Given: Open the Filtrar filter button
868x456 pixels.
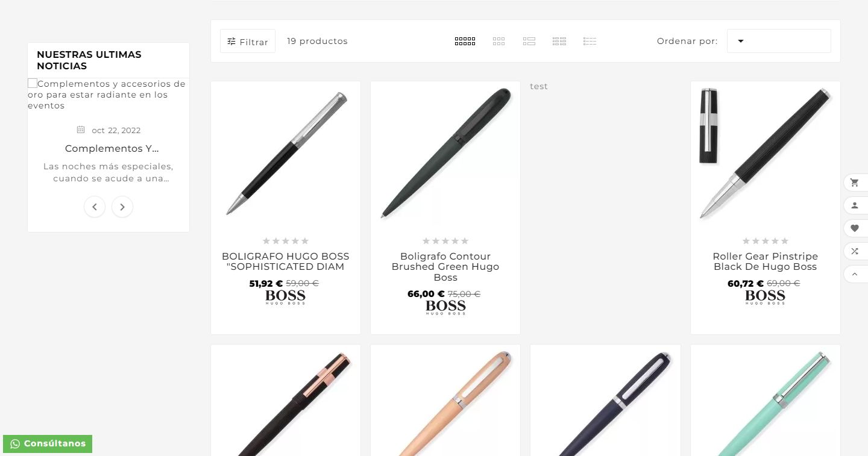Looking at the screenshot, I should tap(248, 41).
